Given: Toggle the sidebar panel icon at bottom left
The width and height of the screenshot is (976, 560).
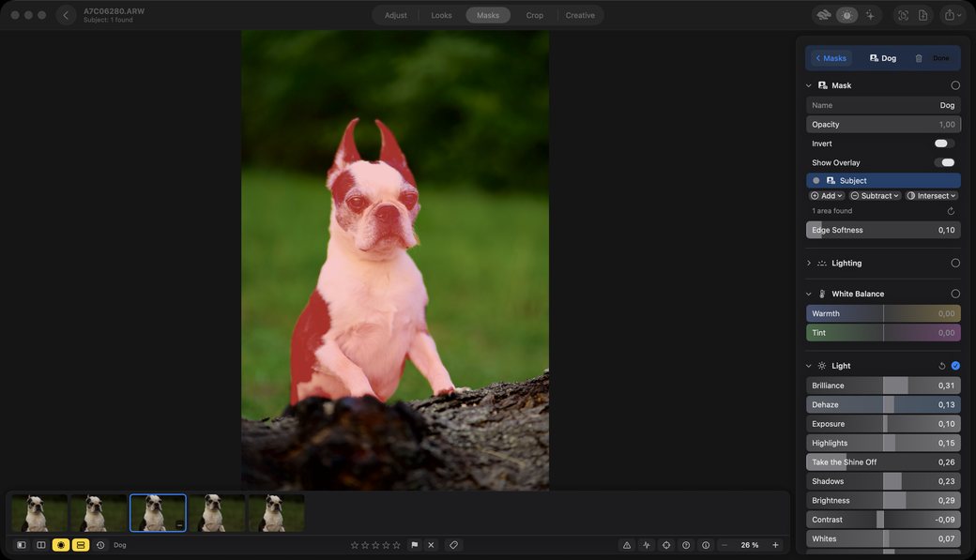Looking at the screenshot, I should coord(22,545).
